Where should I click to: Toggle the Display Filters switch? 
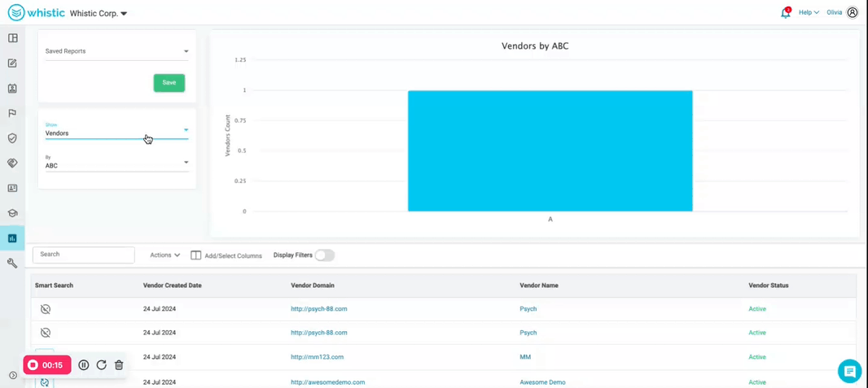pyautogui.click(x=325, y=255)
